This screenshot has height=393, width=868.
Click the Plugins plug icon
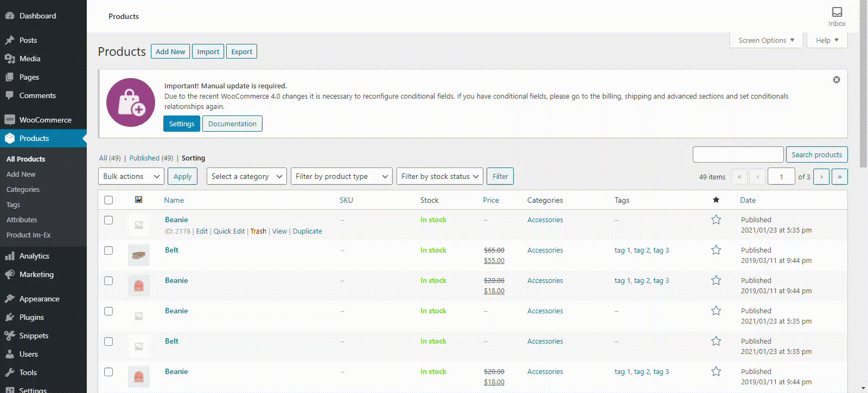pos(10,317)
